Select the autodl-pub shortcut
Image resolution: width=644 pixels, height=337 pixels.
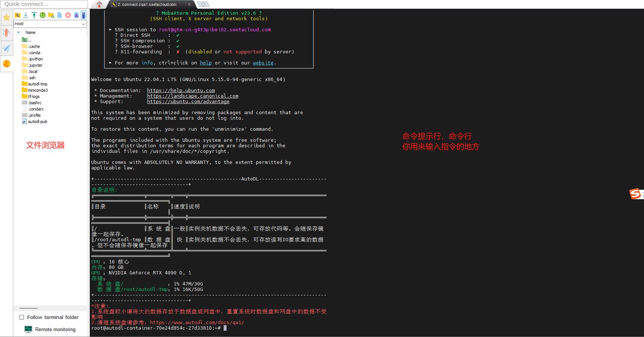(x=35, y=122)
